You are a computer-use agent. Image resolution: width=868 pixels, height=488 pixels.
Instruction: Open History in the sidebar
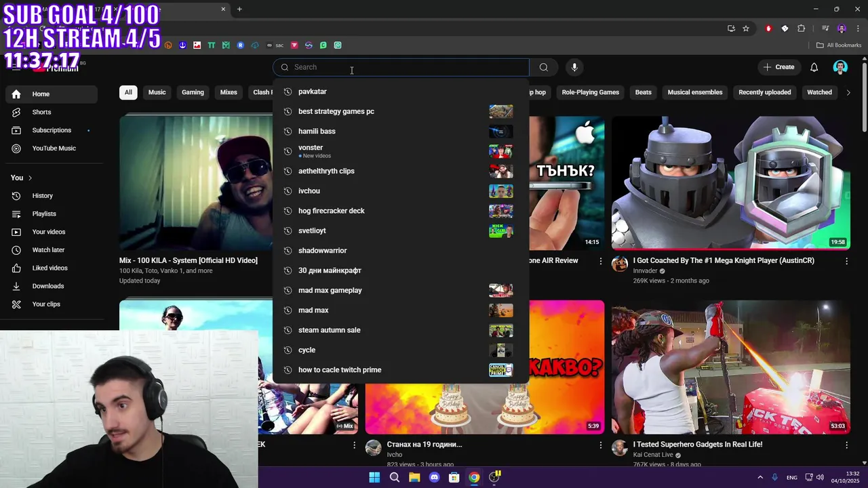[52, 196]
